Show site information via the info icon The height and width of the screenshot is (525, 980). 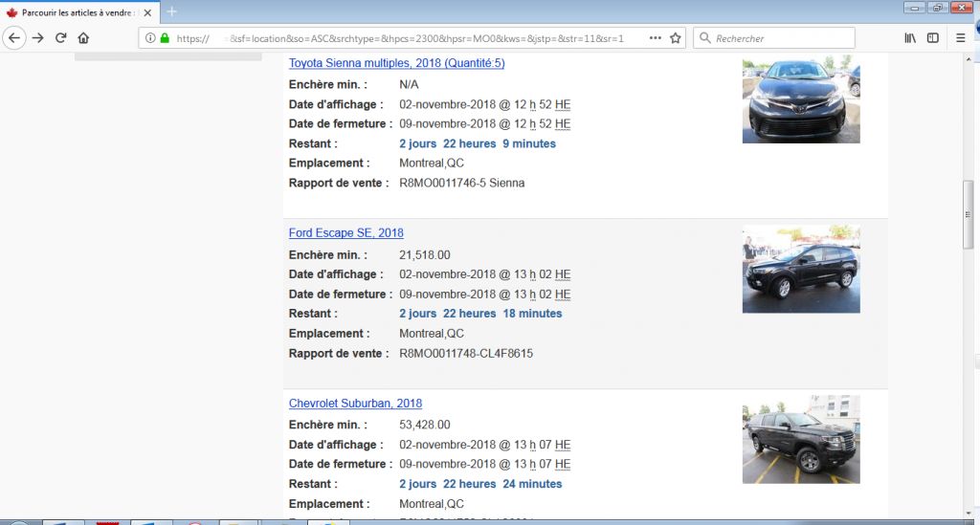point(151,38)
